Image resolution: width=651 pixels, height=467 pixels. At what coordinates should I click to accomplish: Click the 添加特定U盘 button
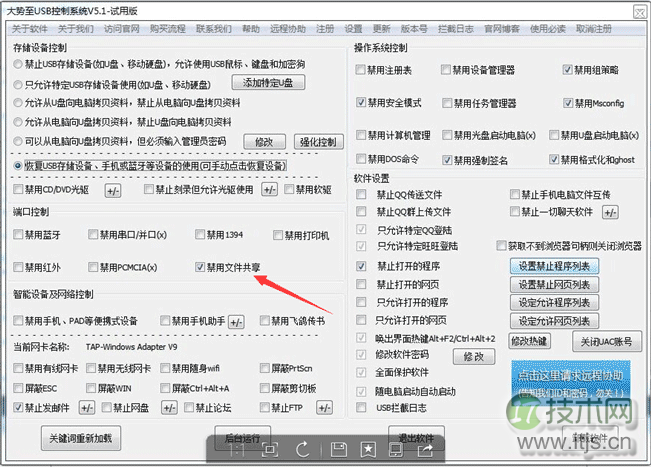click(268, 83)
